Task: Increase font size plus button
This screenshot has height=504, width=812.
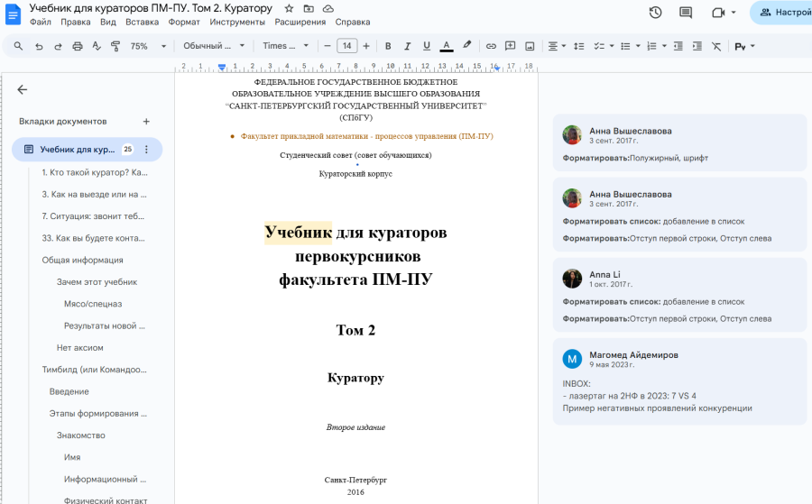Action: coord(366,46)
